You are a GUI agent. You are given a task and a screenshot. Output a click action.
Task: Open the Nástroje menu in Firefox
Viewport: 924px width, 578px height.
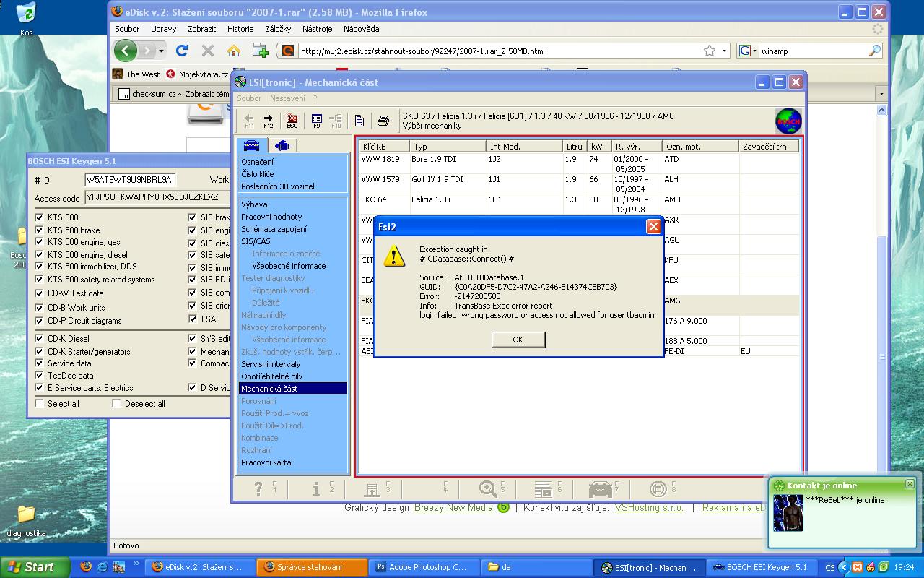(318, 29)
